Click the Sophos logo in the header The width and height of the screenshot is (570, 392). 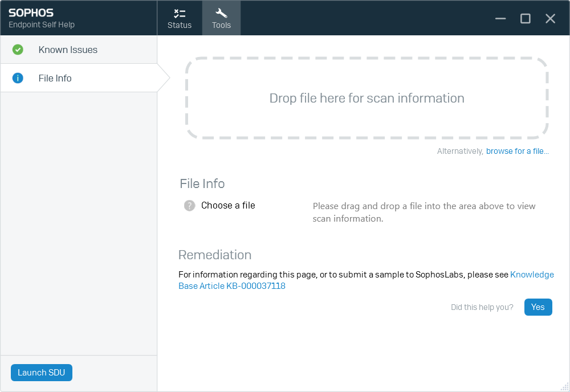(x=31, y=11)
